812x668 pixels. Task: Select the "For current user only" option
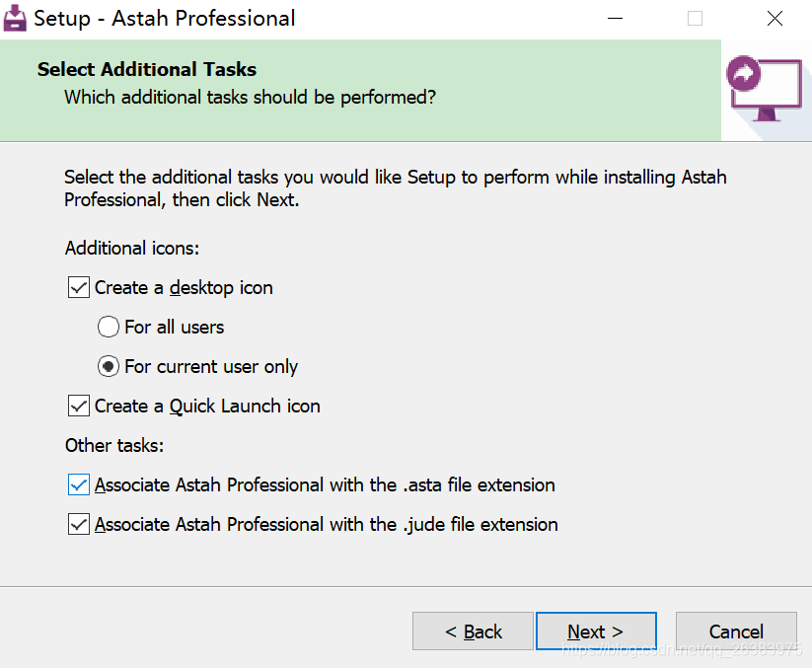click(x=108, y=366)
